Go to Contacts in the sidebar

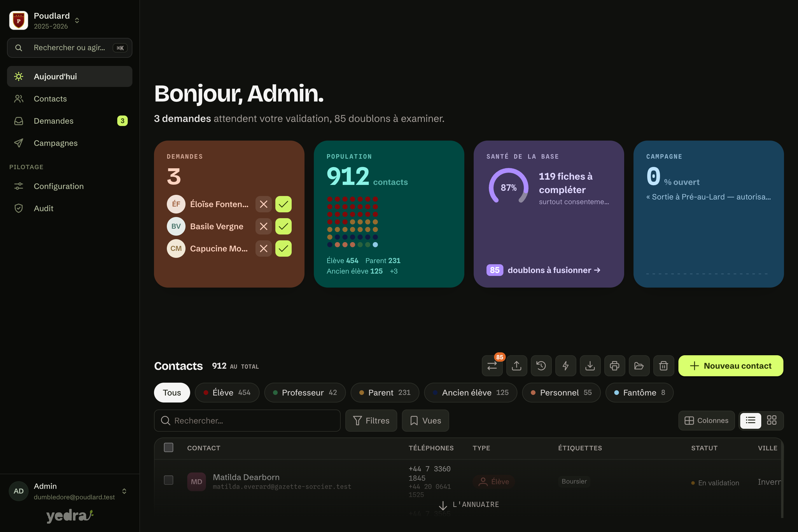pyautogui.click(x=69, y=99)
